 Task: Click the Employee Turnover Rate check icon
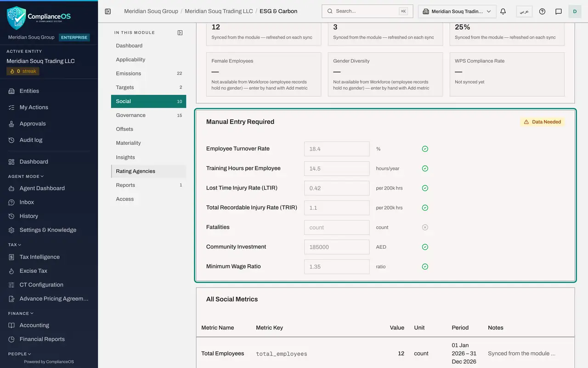click(x=425, y=149)
